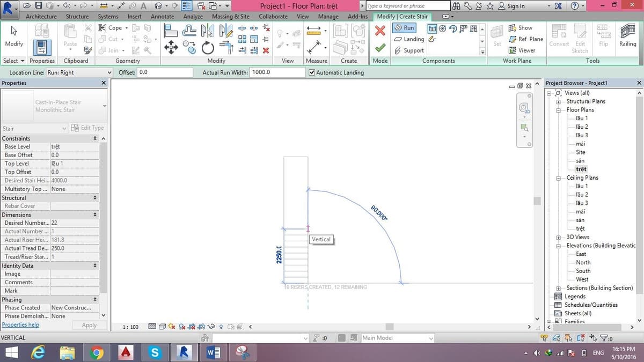Open the Architecture ribbon tab
Screen dimensions: 644x362
[41, 17]
